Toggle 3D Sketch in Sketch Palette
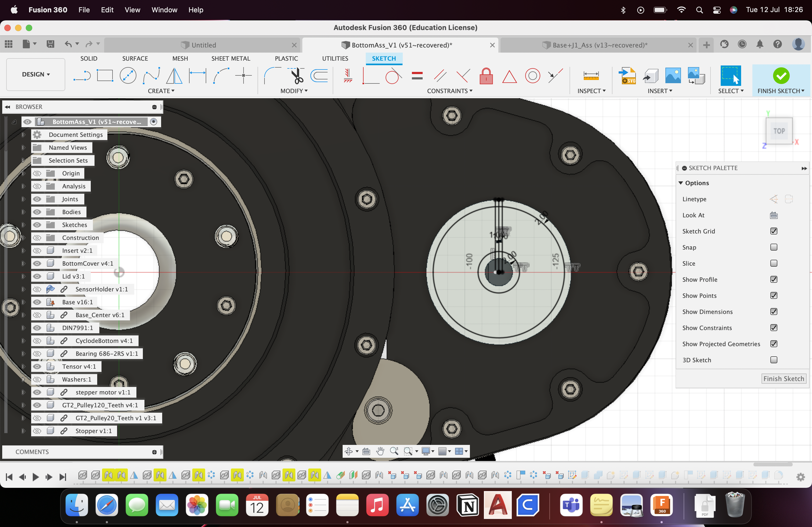The width and height of the screenshot is (812, 527). pyautogui.click(x=774, y=360)
